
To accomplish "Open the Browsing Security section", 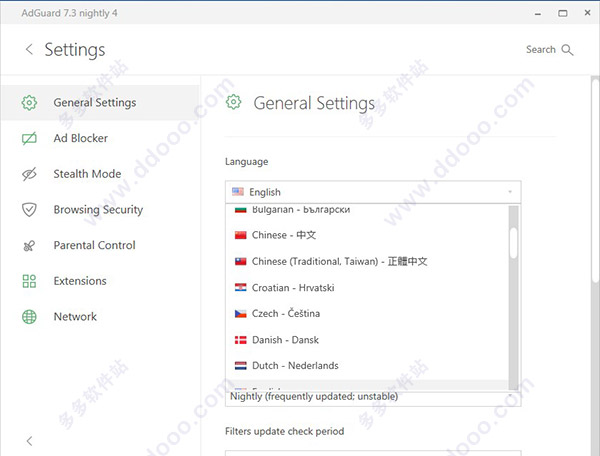I will (x=100, y=210).
